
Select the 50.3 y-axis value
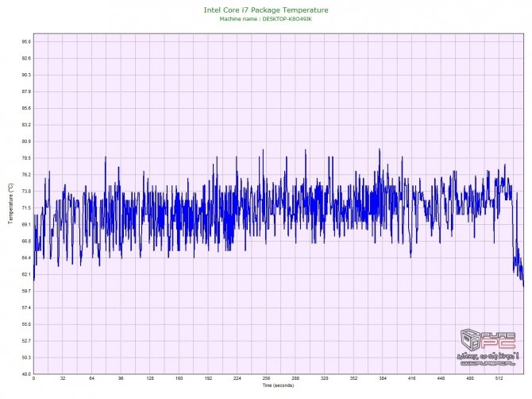[26, 358]
